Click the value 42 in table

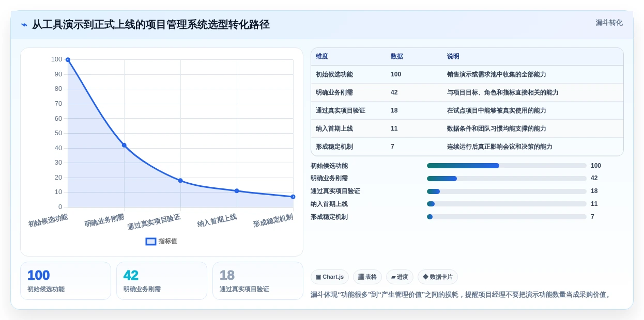(394, 92)
